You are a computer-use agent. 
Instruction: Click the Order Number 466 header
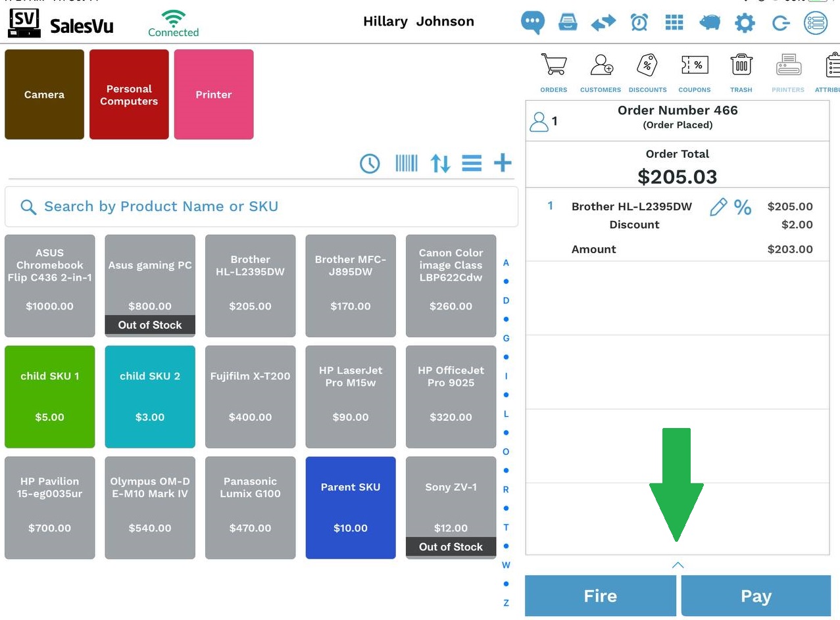(678, 110)
